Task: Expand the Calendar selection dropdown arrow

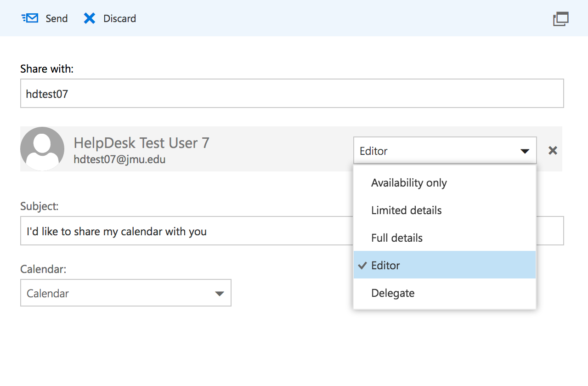Action: (x=220, y=293)
